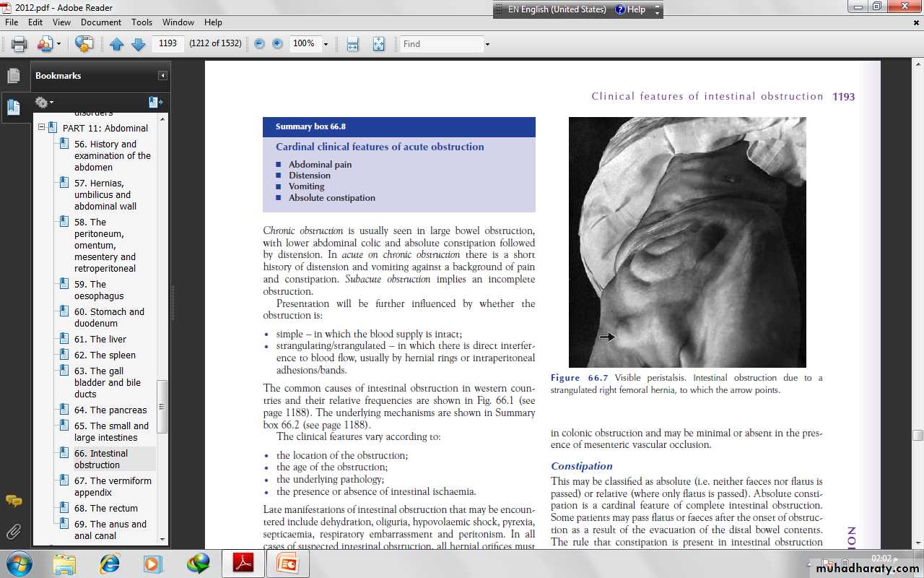Collapse the PART 11: Abdominal bookmark tree

[x=42, y=128]
